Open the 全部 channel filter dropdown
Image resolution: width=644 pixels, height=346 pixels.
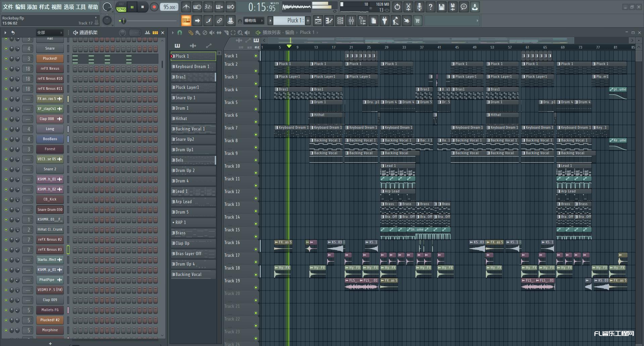pos(50,33)
